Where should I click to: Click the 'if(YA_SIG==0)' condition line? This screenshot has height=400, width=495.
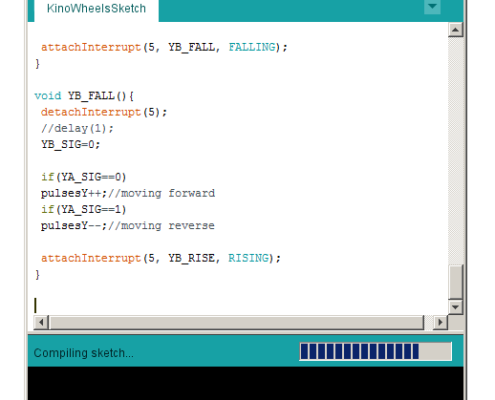(x=84, y=177)
